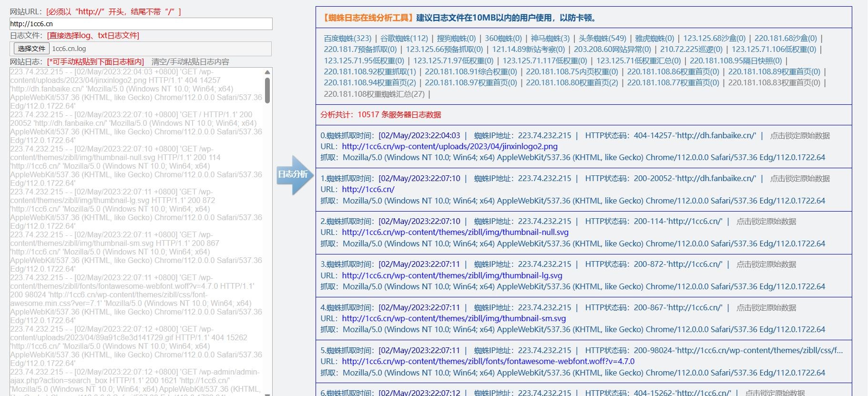Select 123.125.66预备抓取(0) filter
This screenshot has width=868, height=396.
(444, 49)
